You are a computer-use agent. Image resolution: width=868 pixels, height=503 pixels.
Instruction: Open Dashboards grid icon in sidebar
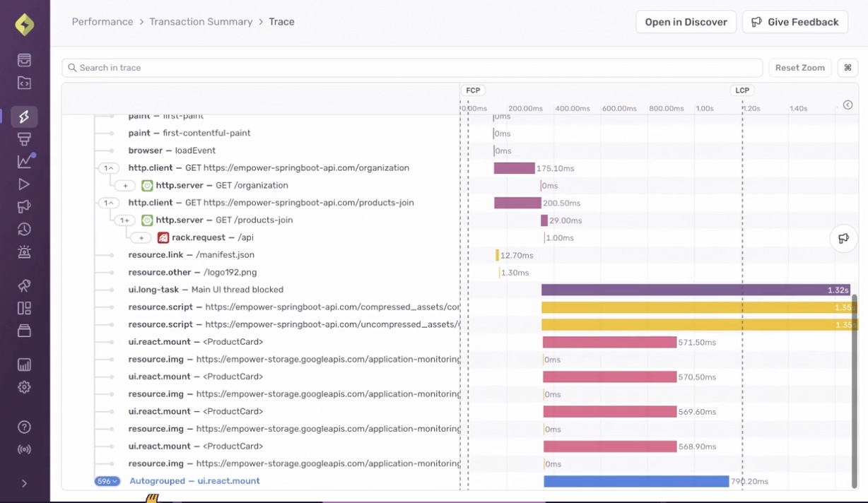pos(24,308)
